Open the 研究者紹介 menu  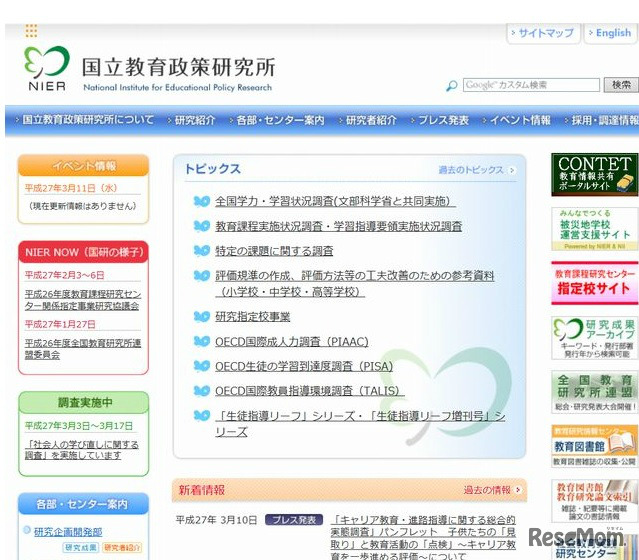coord(368,120)
